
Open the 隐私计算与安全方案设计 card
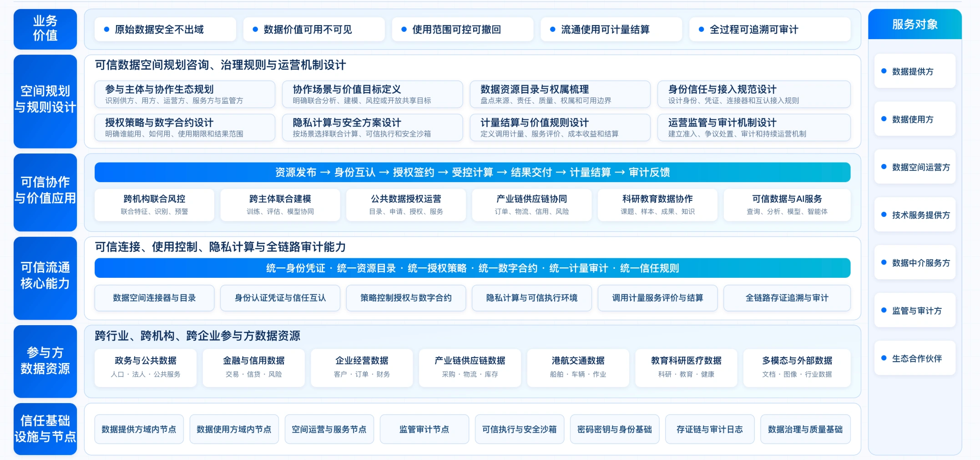(x=372, y=128)
